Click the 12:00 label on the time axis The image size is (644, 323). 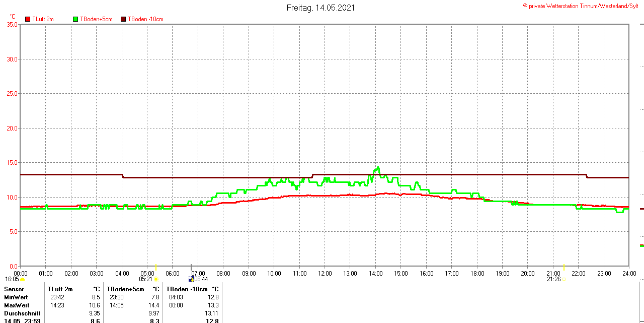(325, 274)
